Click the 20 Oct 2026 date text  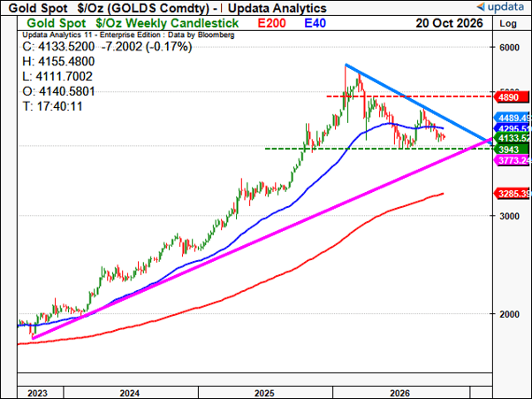point(449,23)
